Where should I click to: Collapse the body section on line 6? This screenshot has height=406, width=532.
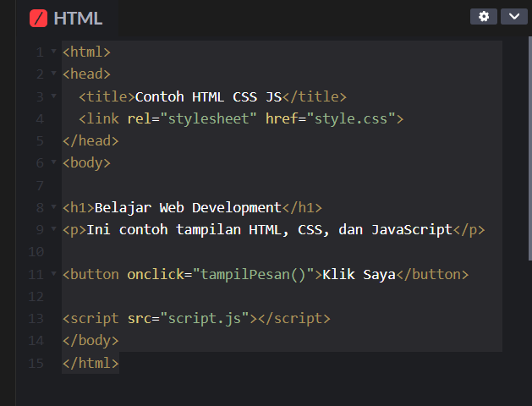[53, 162]
